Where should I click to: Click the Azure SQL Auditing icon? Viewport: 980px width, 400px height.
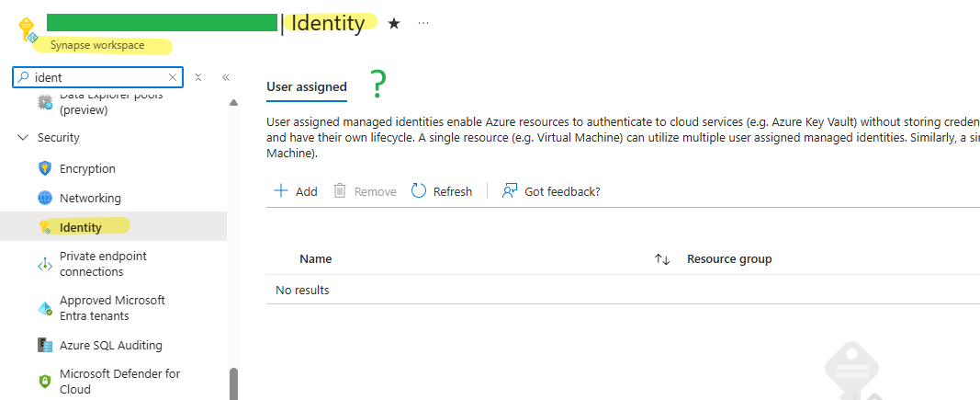click(x=45, y=345)
